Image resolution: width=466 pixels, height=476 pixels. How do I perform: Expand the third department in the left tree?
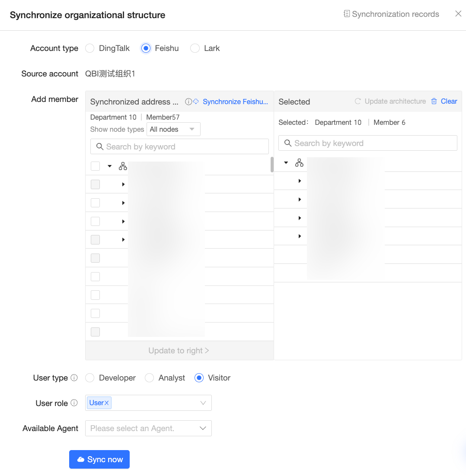[123, 221]
